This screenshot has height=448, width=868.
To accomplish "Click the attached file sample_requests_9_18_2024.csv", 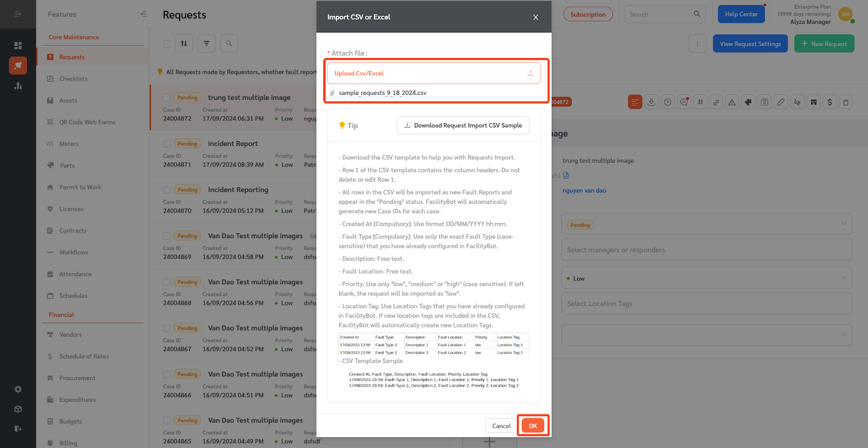I will pyautogui.click(x=382, y=93).
